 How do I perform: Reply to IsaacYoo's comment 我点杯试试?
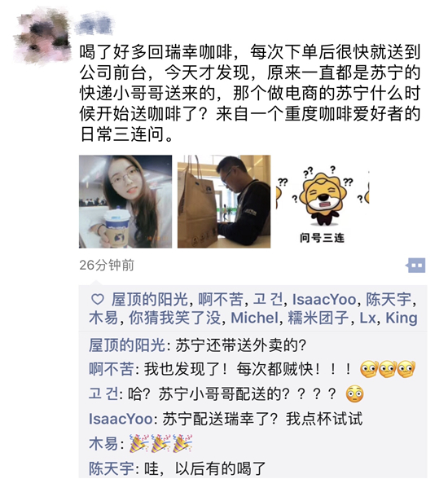[x=226, y=419]
